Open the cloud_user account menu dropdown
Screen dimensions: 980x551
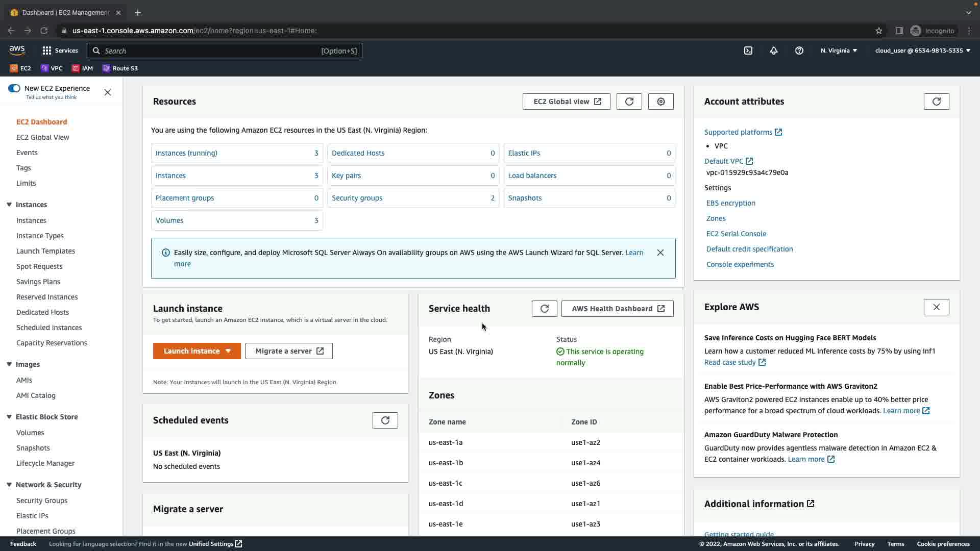click(x=922, y=51)
